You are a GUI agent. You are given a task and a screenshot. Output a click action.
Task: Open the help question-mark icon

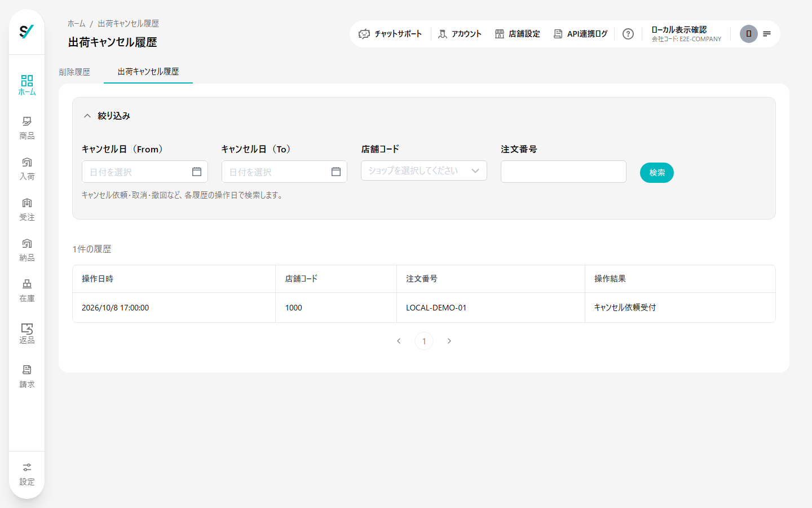[628, 34]
